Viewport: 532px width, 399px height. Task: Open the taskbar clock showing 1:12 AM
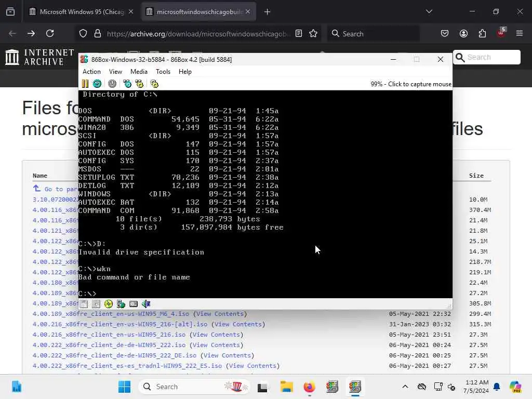tap(477, 387)
